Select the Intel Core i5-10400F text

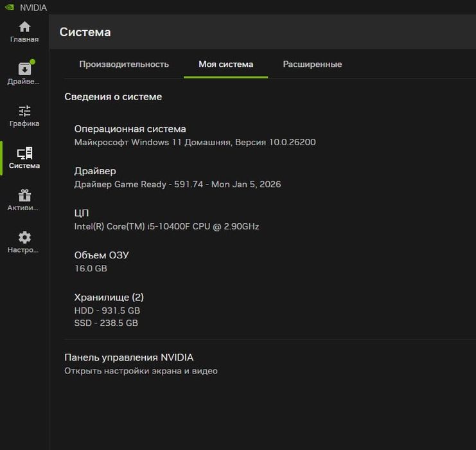tap(166, 226)
